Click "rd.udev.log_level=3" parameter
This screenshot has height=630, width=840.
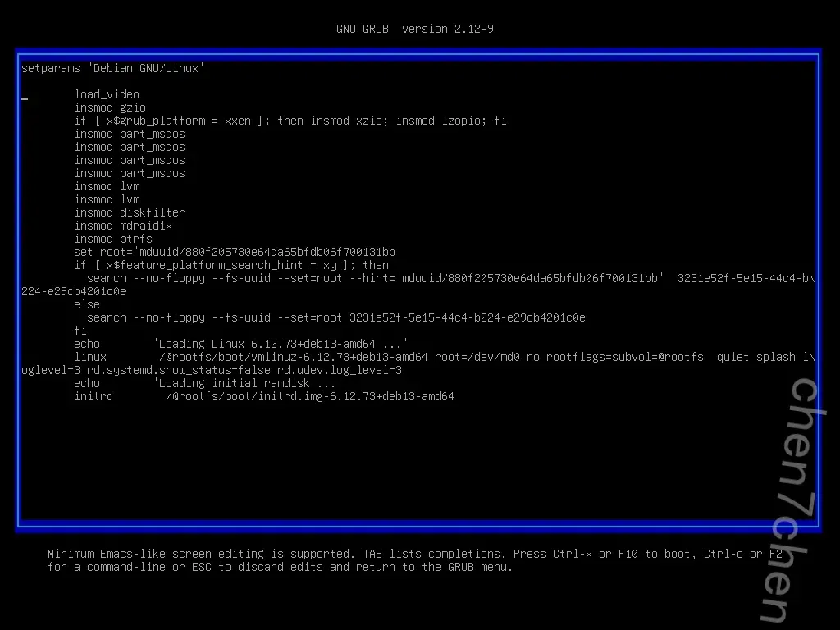pyautogui.click(x=339, y=370)
